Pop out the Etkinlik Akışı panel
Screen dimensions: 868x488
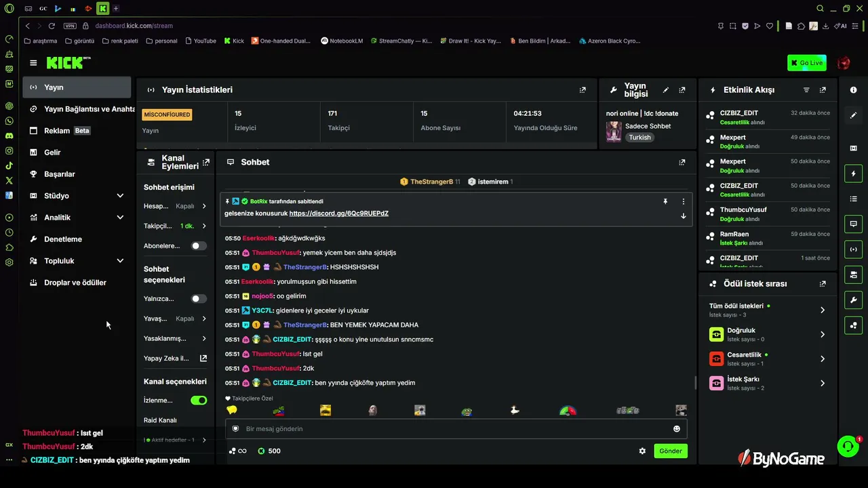(x=823, y=89)
